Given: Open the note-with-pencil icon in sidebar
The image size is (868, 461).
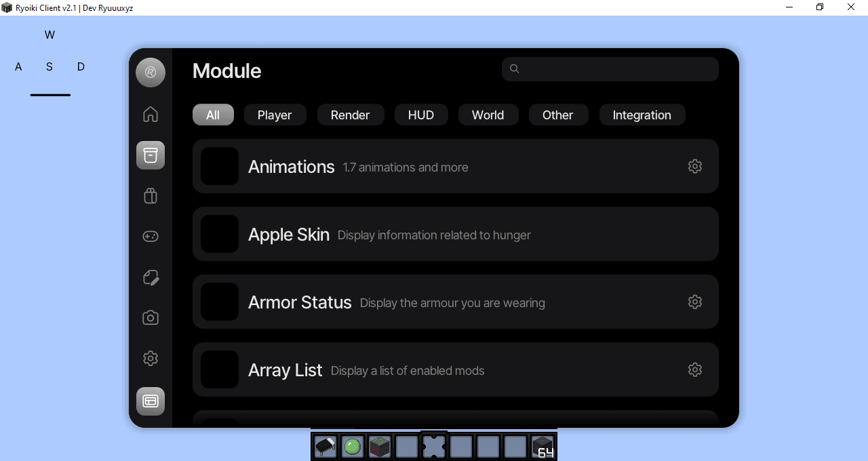Looking at the screenshot, I should (x=151, y=277).
